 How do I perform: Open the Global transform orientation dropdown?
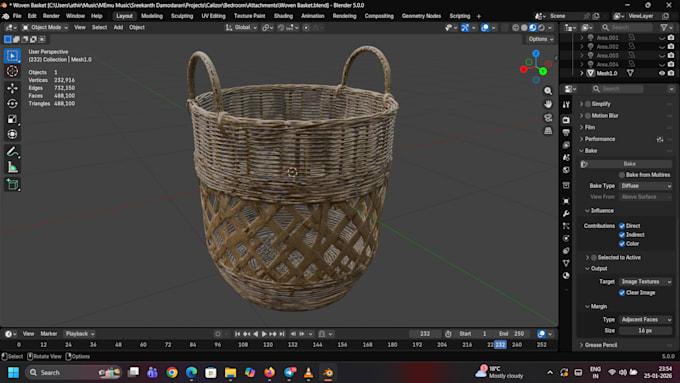click(242, 27)
